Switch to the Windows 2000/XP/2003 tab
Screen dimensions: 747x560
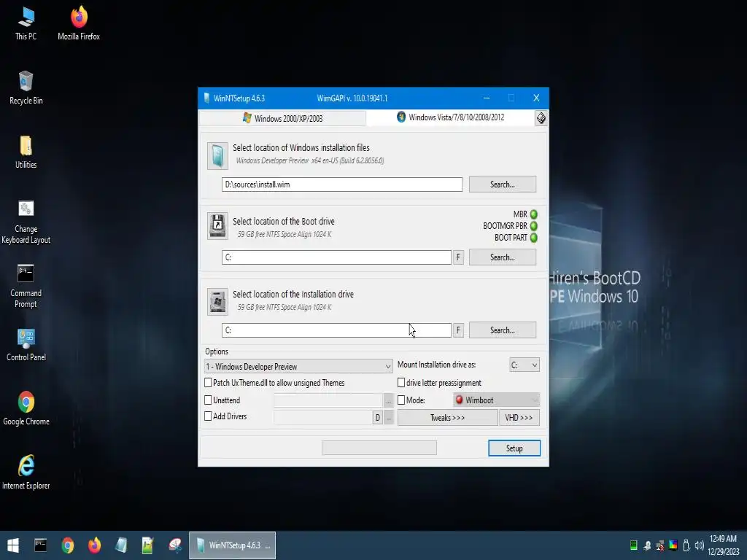(282, 118)
